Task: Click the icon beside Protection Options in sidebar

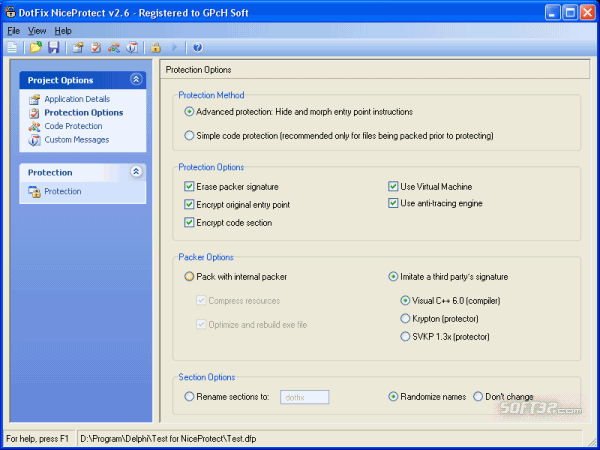Action: [34, 113]
